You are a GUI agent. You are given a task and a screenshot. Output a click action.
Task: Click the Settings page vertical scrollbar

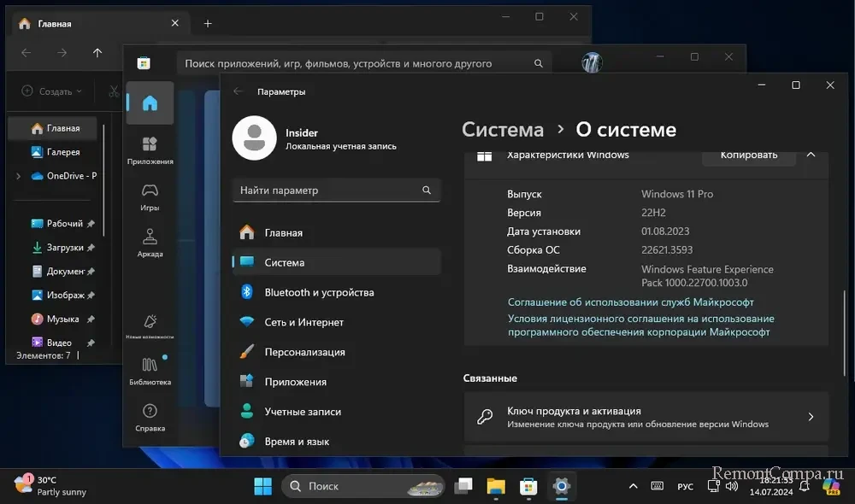845,331
